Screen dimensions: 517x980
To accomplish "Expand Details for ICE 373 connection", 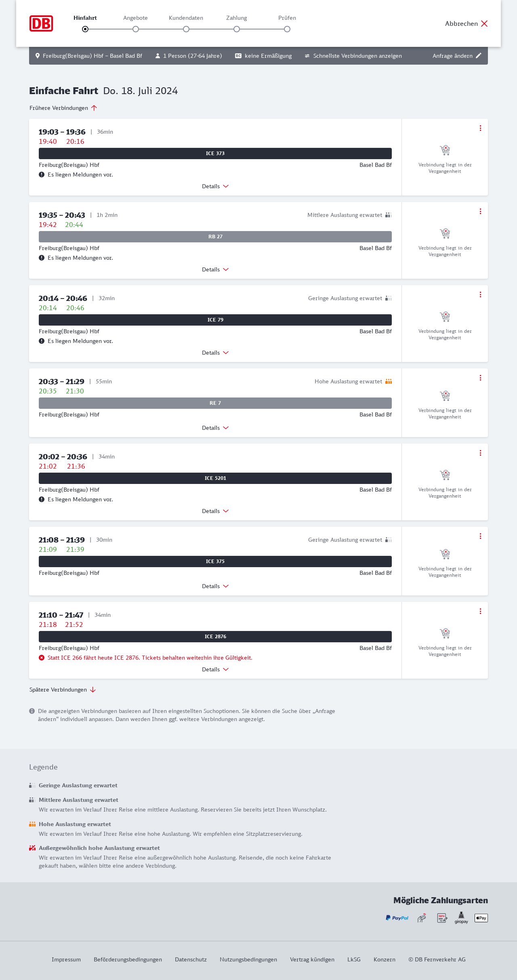I will 215,186.
